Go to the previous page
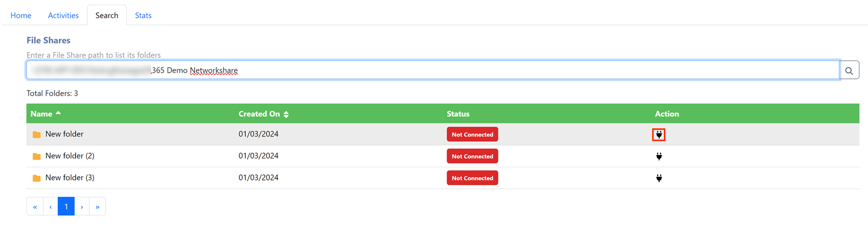The image size is (868, 226). coord(51,207)
